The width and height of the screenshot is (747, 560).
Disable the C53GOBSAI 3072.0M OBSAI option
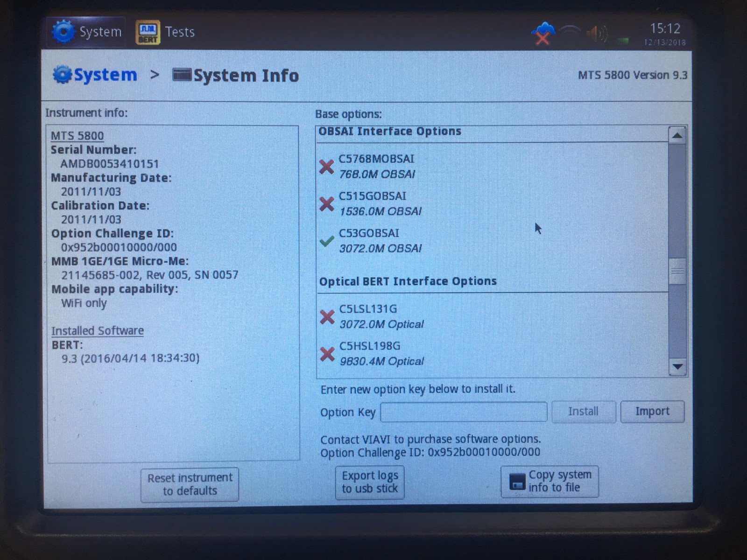tap(327, 241)
